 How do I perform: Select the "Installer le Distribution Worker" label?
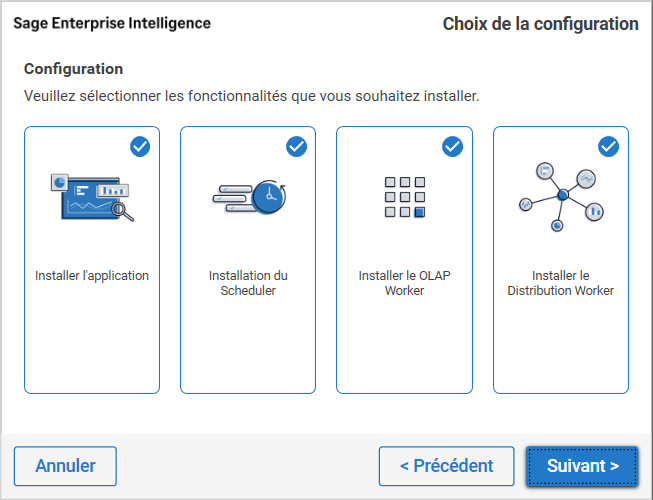pyautogui.click(x=560, y=283)
